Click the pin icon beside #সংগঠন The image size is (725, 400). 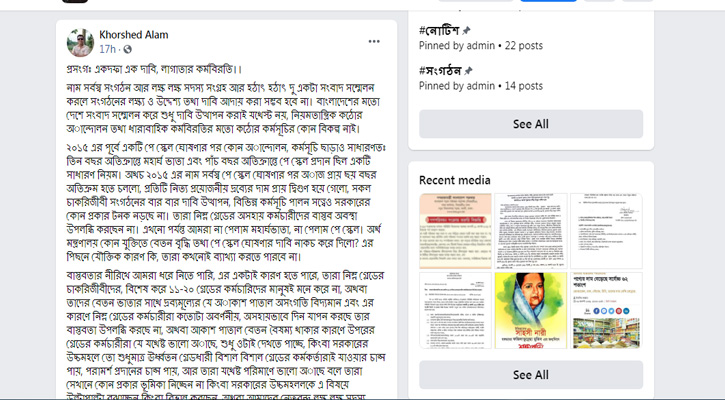point(468,71)
